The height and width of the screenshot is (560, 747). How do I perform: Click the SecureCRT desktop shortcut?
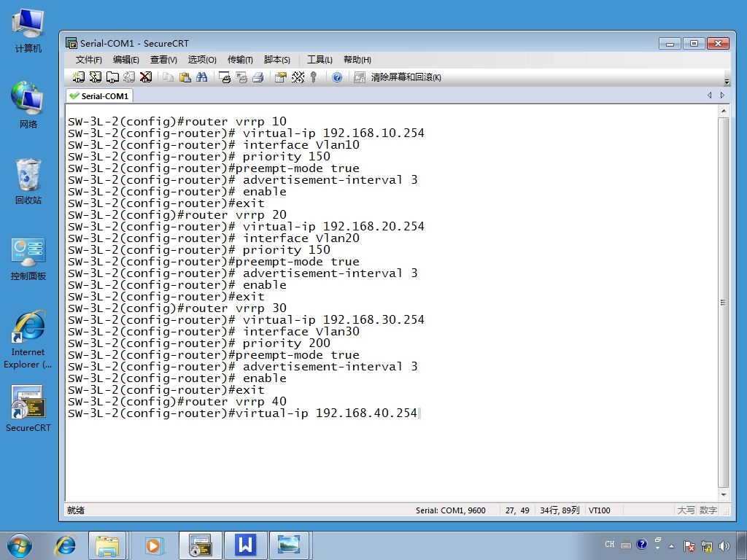click(x=28, y=408)
